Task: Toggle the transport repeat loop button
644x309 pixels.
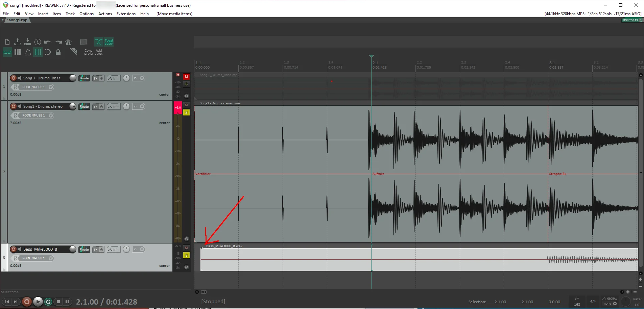Action: (48, 302)
